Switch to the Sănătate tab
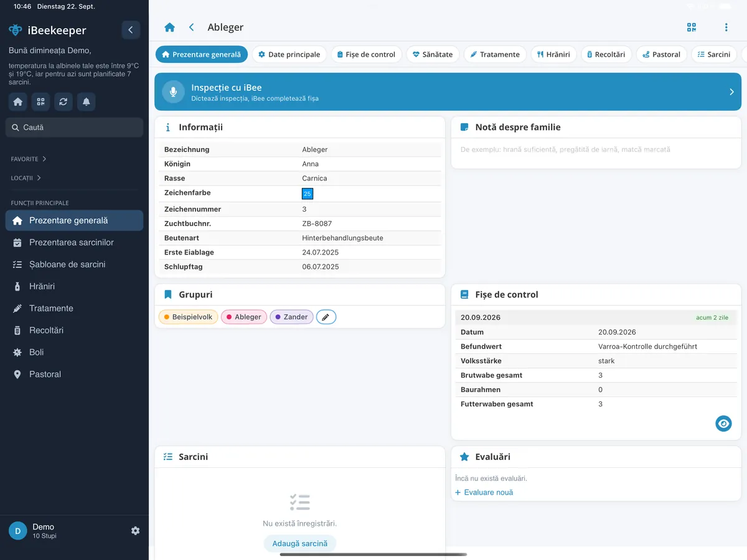 point(433,55)
